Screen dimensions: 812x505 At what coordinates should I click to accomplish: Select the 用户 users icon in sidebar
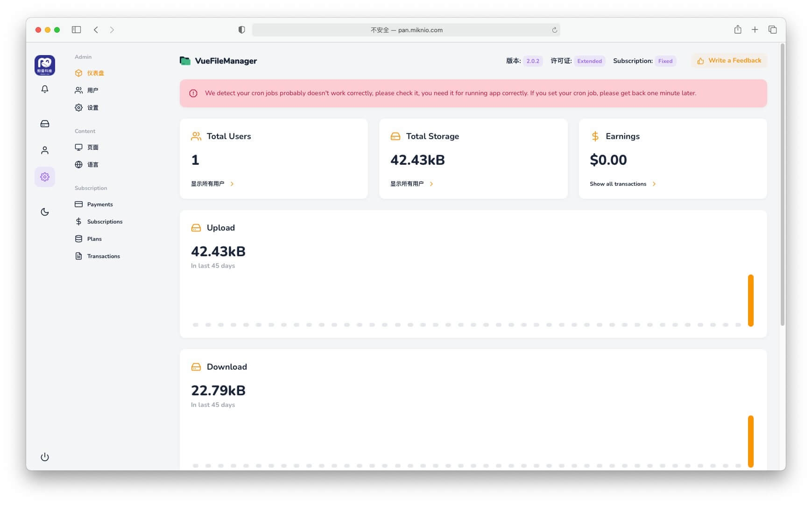coord(79,90)
